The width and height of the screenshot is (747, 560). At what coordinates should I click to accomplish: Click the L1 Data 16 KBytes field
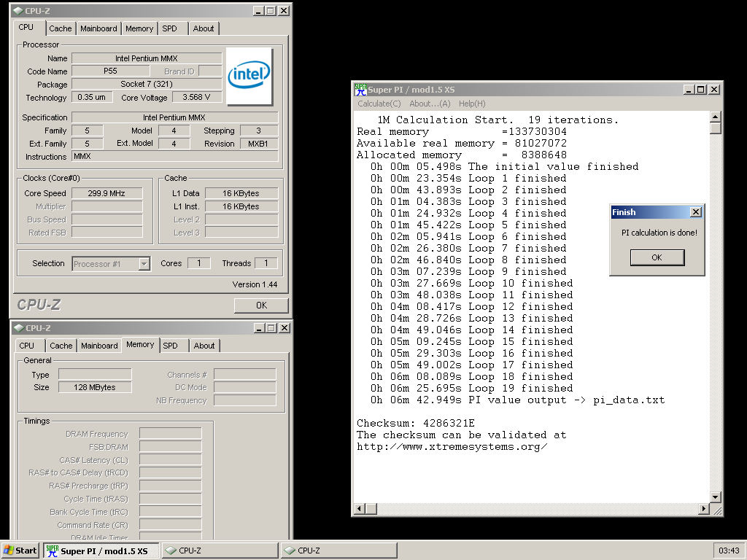coord(241,193)
